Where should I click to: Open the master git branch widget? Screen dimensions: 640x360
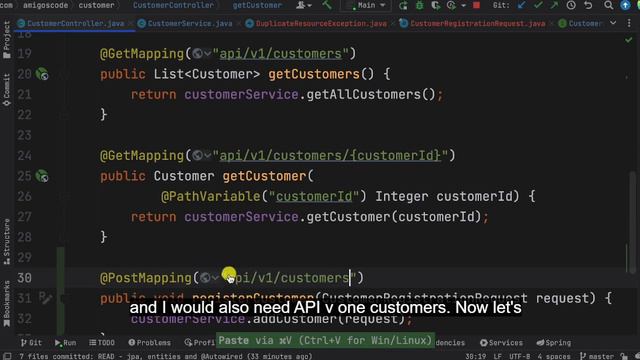click(x=597, y=356)
